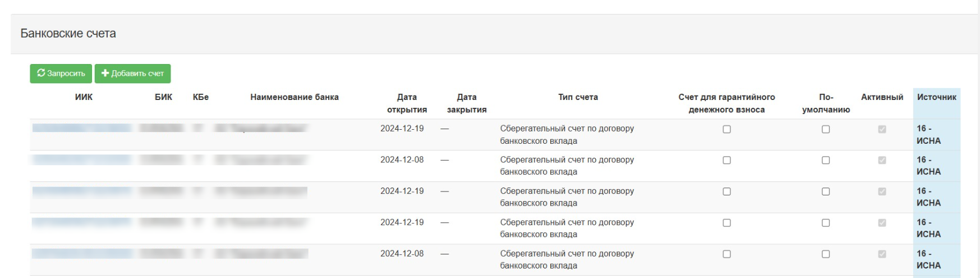
Task: Check the guarantee deposit checkbox in the first row
Action: (x=726, y=129)
